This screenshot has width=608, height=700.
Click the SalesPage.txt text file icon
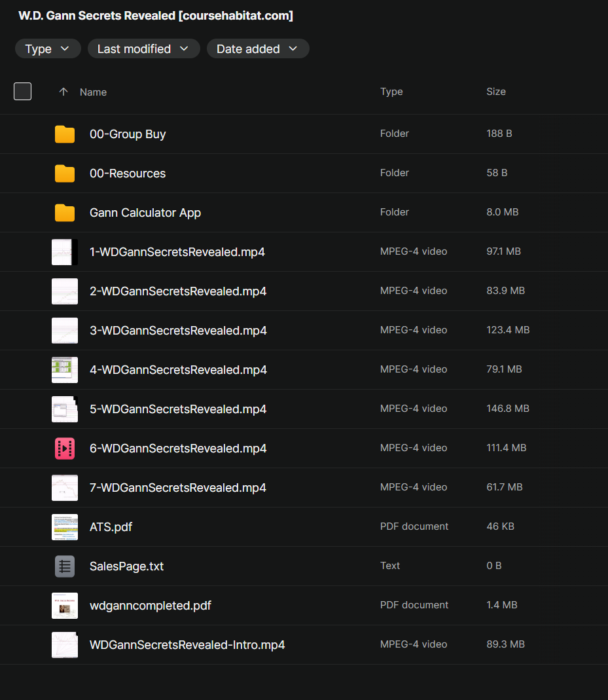[65, 566]
